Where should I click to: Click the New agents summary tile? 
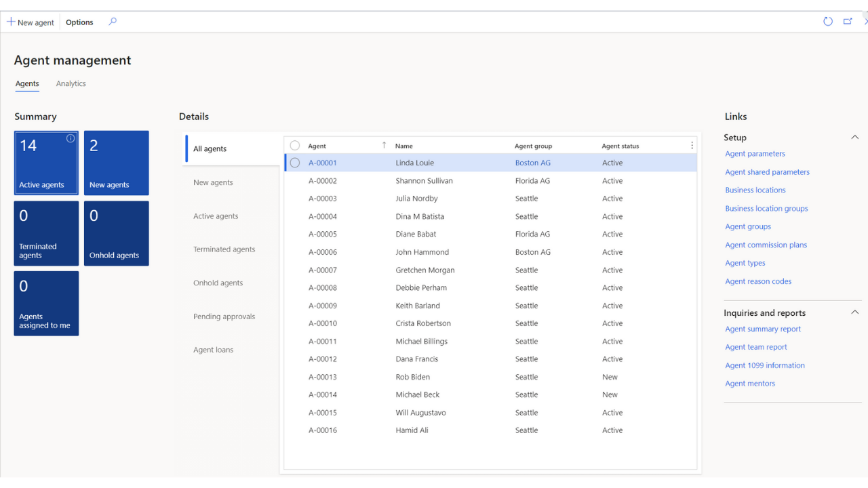pos(116,163)
